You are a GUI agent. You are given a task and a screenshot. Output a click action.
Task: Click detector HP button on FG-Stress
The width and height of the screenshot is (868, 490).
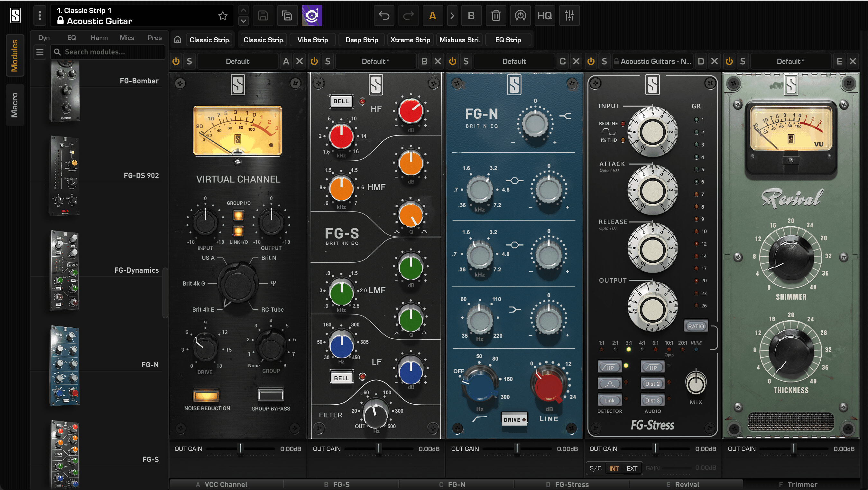click(610, 367)
